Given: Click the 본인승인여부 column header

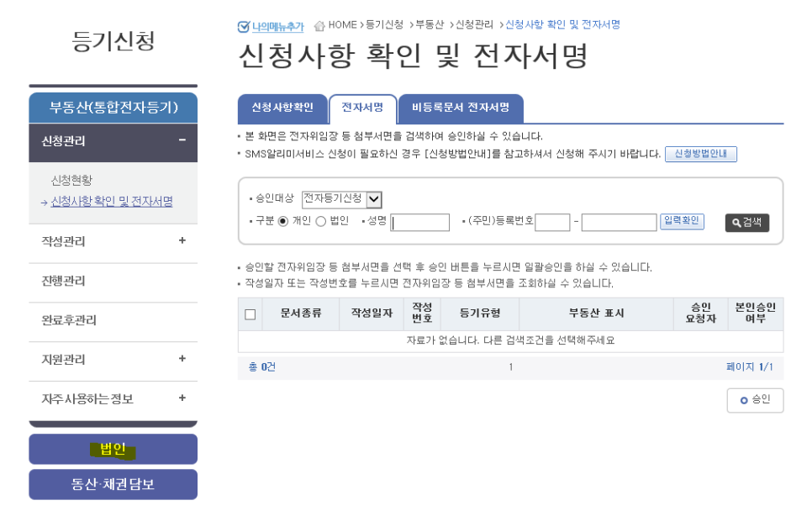Looking at the screenshot, I should click(x=756, y=313).
